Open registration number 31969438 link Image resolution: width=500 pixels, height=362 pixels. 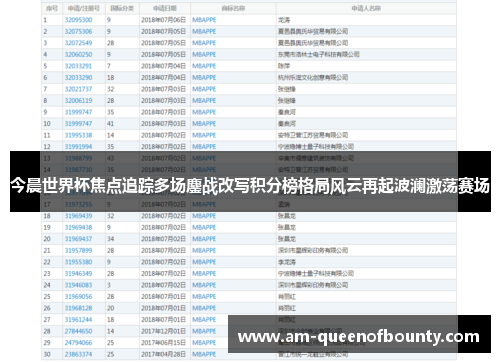coord(78,228)
